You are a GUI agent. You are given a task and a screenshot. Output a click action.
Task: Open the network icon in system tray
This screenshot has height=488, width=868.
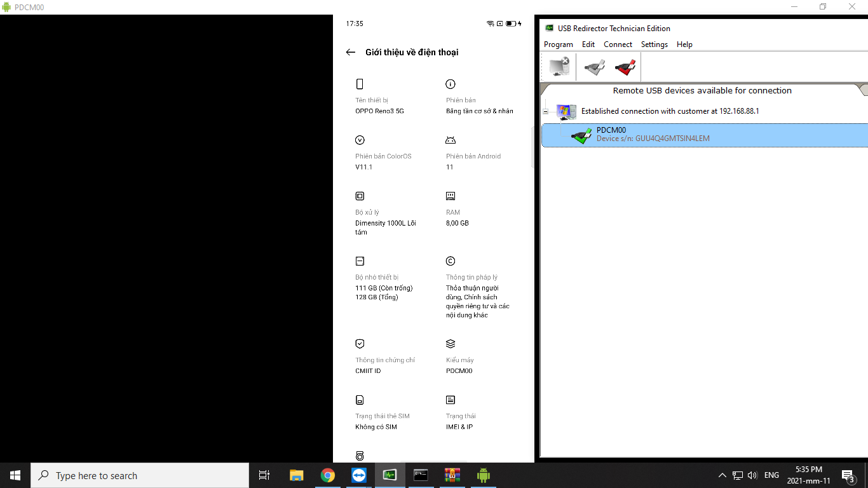pos(738,475)
